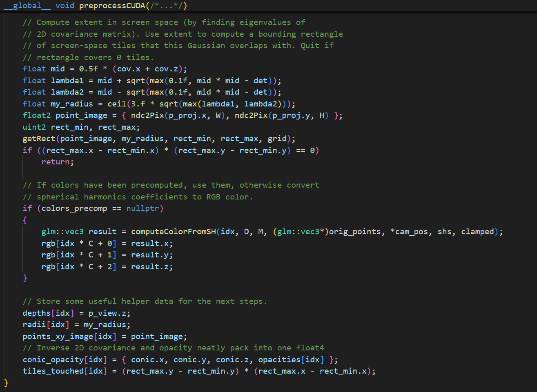Click the final yellow closing brace

click(x=6, y=383)
